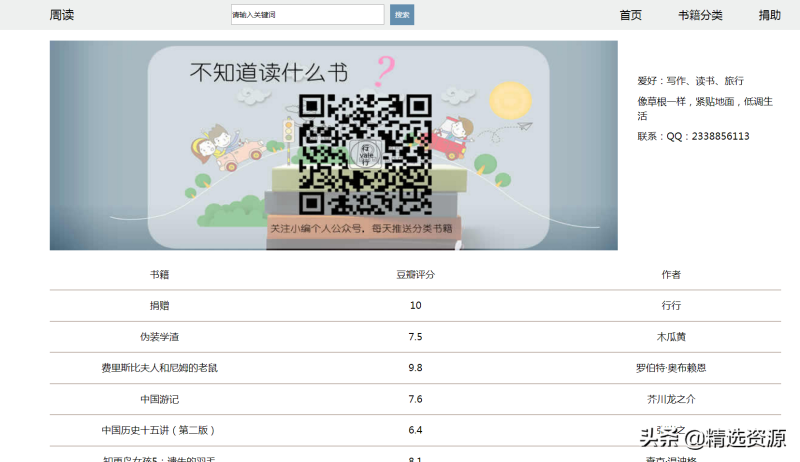Open the book titled 中国游记

159,399
